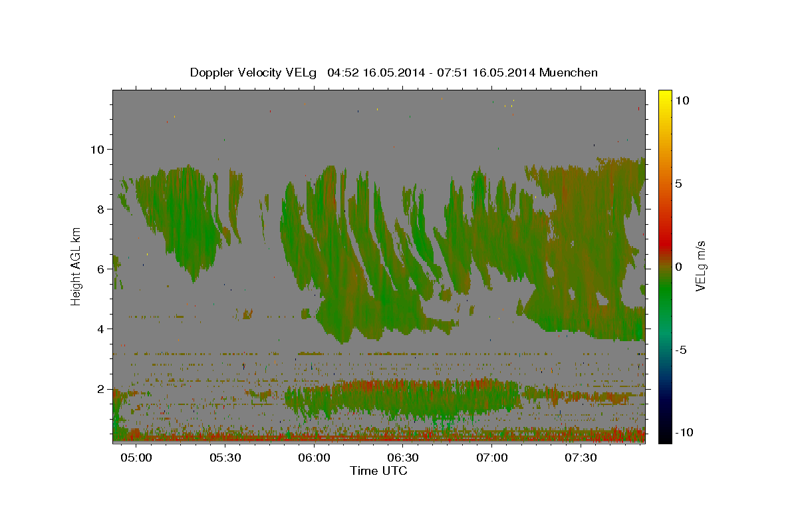Click the colorbar value '-5'
This screenshot has height=532, width=798.
[x=680, y=350]
